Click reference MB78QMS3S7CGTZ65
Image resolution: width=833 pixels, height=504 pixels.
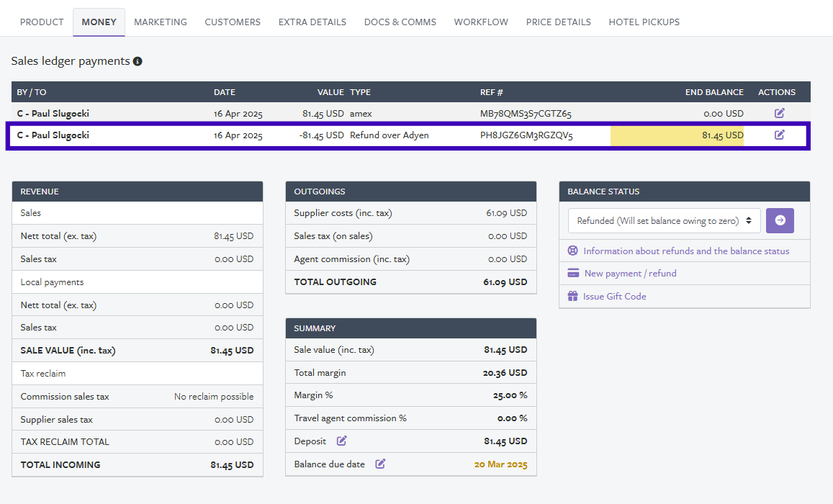pos(526,114)
